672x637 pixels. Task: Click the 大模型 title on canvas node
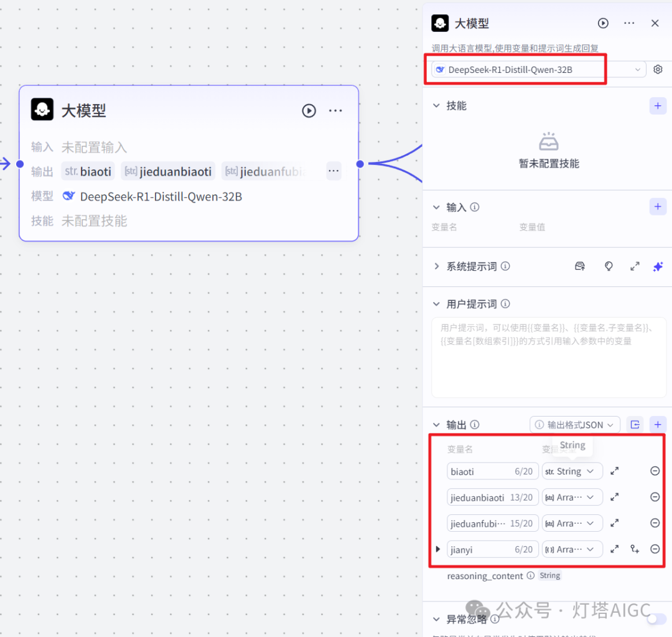point(83,111)
